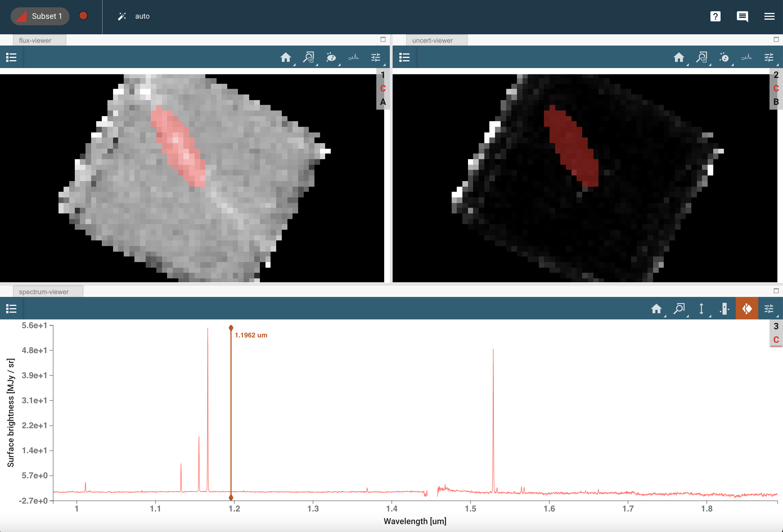783x532 pixels.
Task: Activate the spectrum extraction icon in flux-viewer toolbar
Action: pos(353,57)
